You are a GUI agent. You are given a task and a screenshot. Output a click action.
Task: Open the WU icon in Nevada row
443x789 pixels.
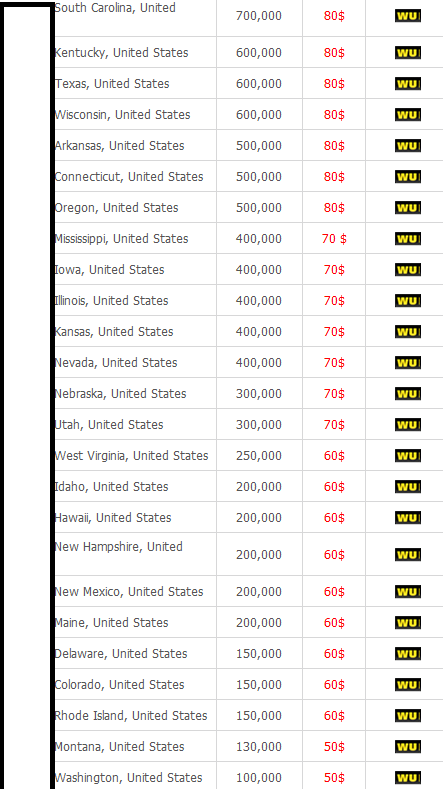(408, 363)
